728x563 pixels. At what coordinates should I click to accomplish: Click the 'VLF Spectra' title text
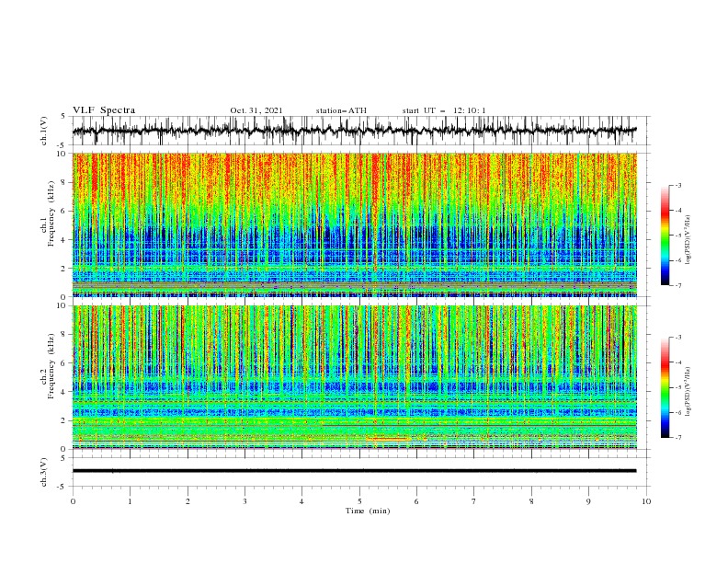104,110
